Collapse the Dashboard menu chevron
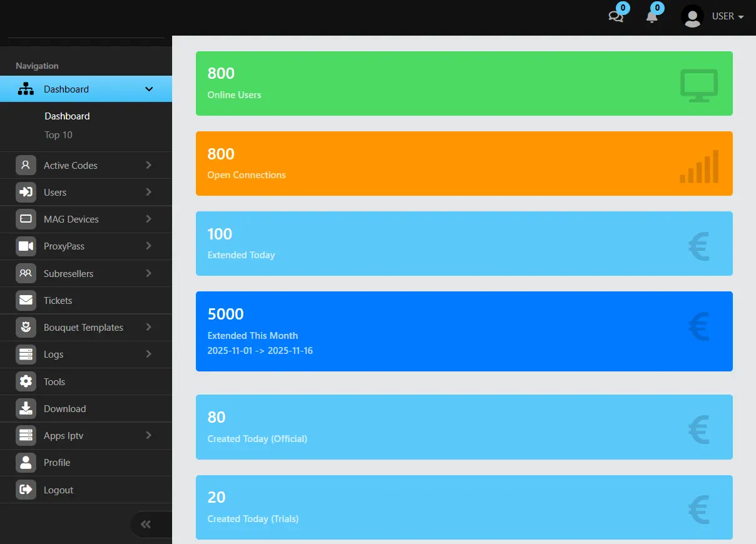 coord(149,89)
